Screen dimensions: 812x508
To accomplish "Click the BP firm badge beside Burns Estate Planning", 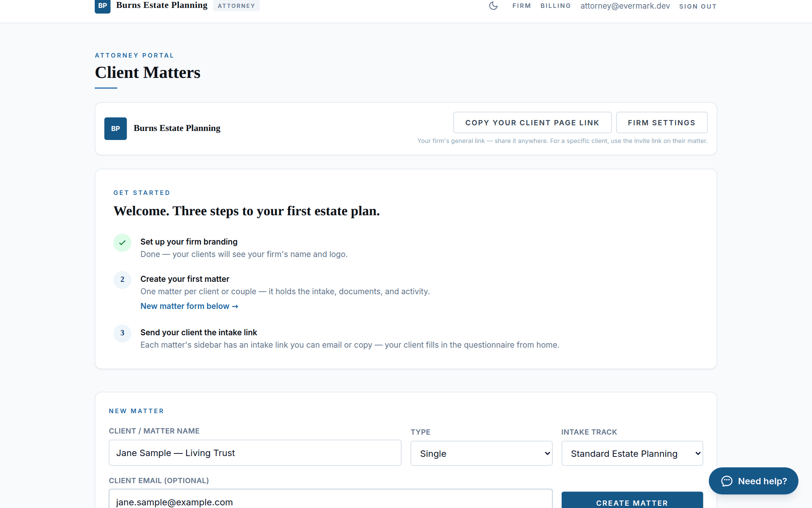I will (115, 129).
